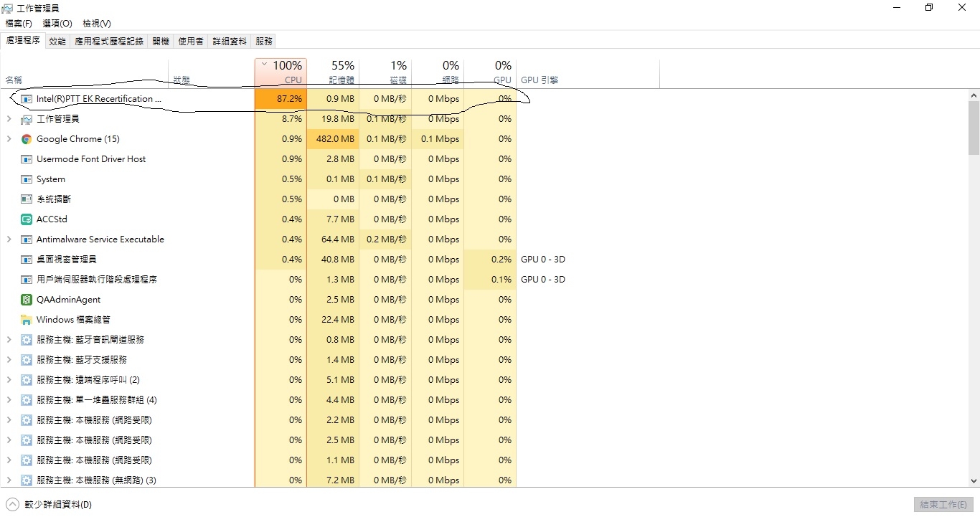Click the gear icon for 遠端程序呼叫 (2)
980x522 pixels.
27,380
